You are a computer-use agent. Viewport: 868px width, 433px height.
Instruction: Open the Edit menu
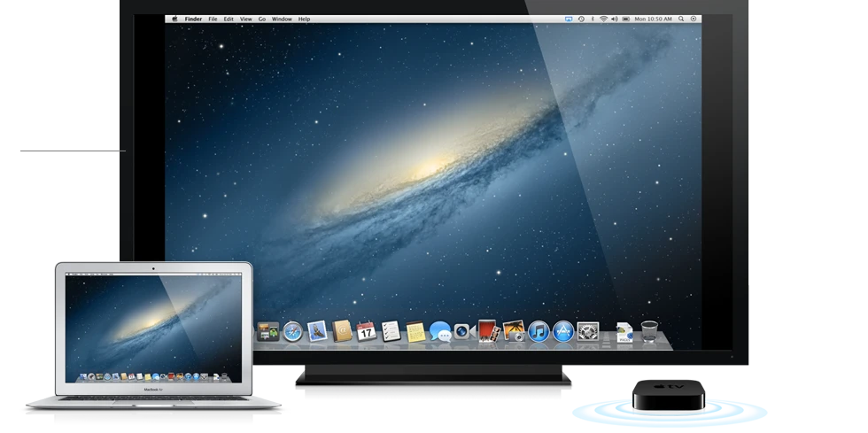[229, 19]
